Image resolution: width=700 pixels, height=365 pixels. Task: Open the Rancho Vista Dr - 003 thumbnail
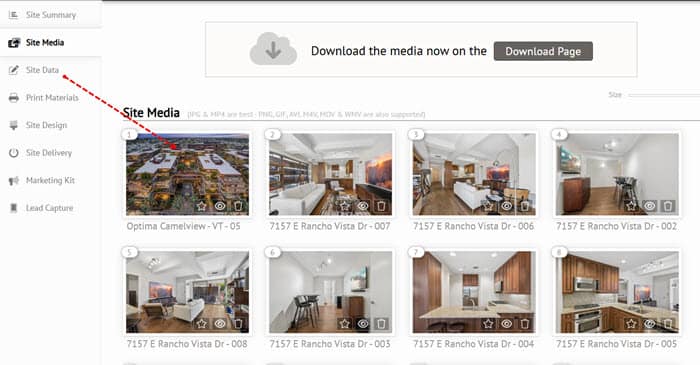331,292
